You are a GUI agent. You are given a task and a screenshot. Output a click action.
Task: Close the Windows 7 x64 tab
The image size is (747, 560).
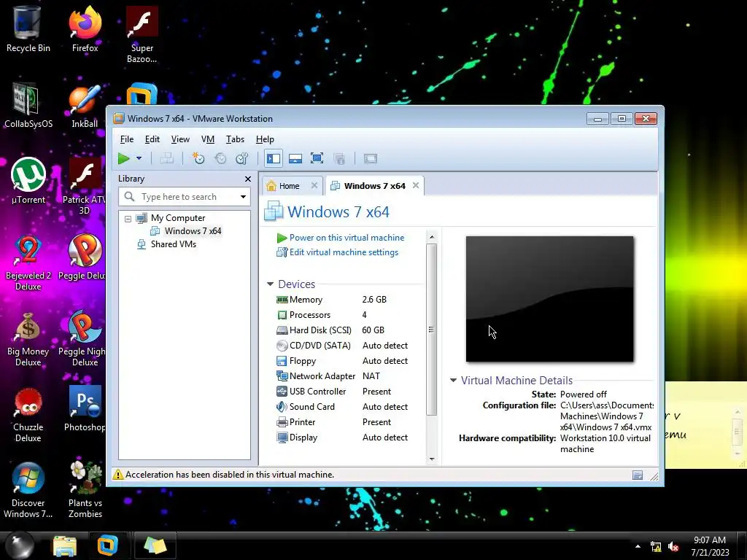(416, 185)
